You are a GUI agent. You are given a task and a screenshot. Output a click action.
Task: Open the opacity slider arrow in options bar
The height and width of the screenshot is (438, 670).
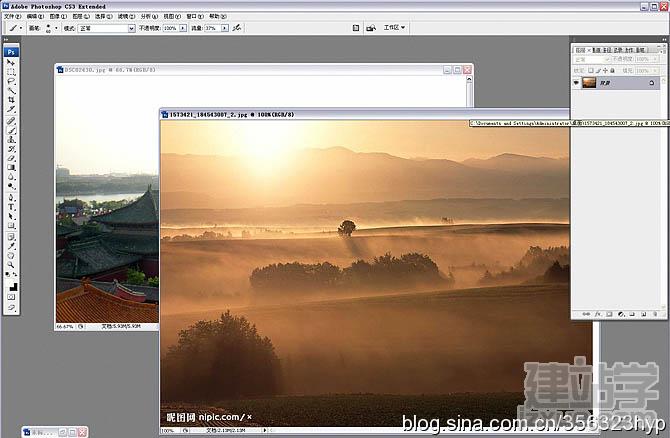point(183,28)
